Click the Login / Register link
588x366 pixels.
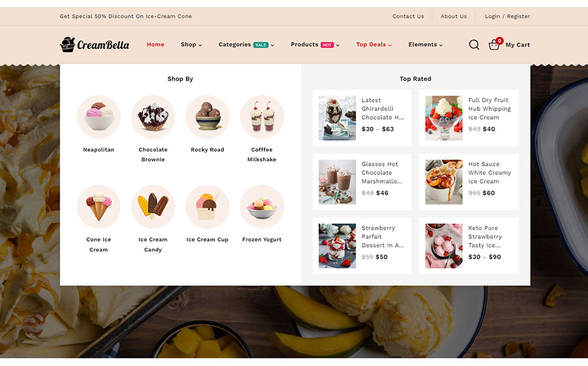(507, 16)
